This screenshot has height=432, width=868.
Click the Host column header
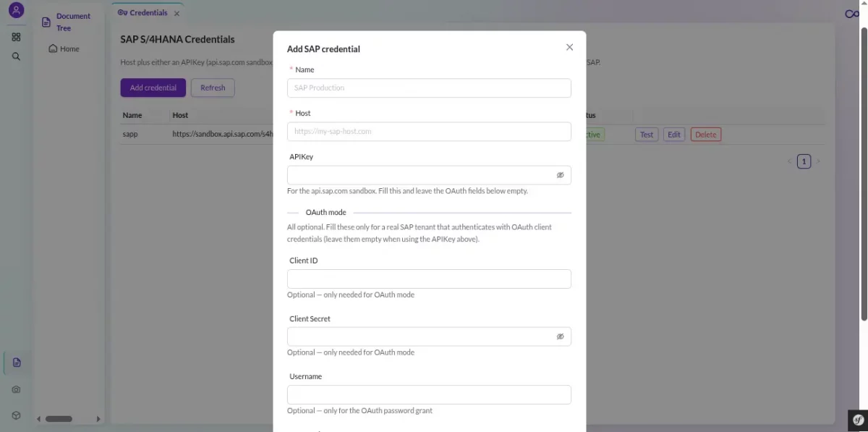(x=180, y=115)
